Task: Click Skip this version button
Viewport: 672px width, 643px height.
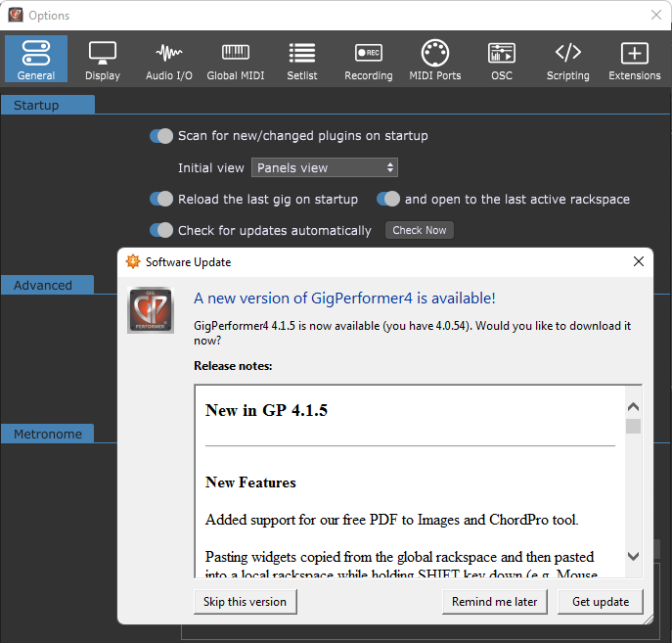Action: 246,602
